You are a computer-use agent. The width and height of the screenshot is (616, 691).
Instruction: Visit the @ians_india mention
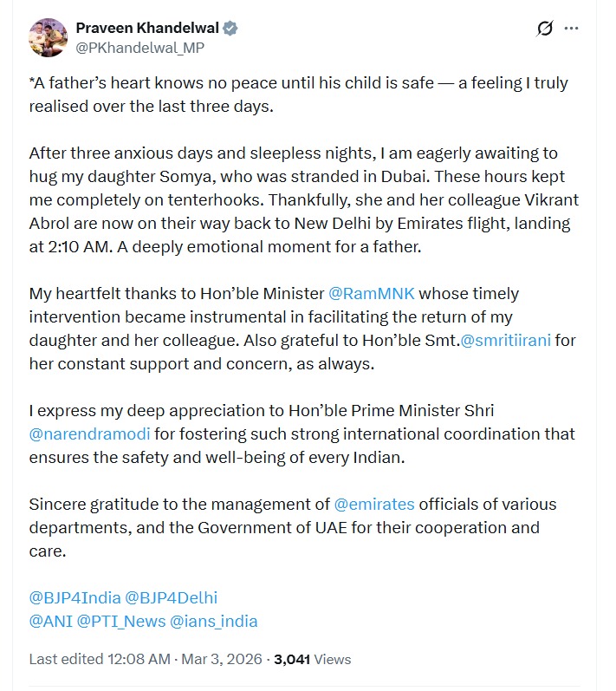pos(213,621)
